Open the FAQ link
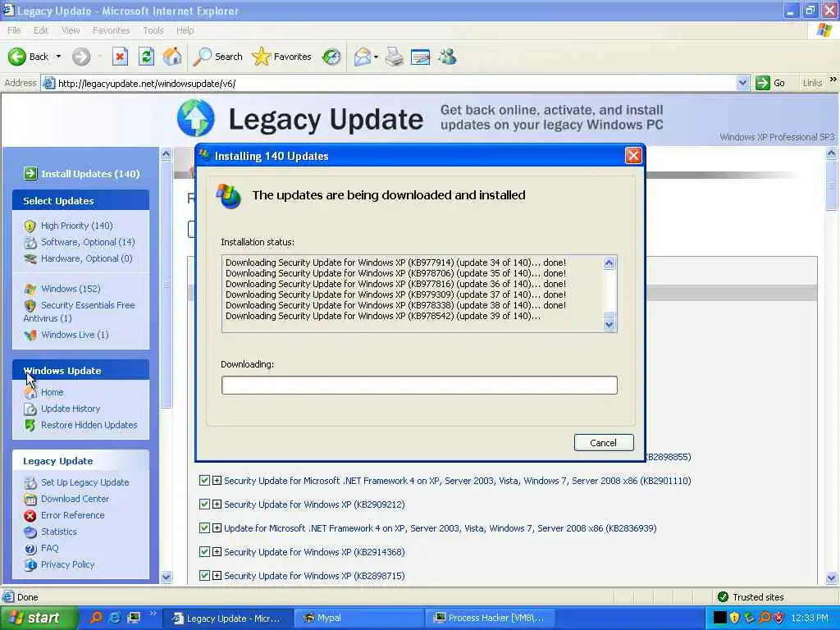This screenshot has width=840, height=630. pyautogui.click(x=49, y=548)
